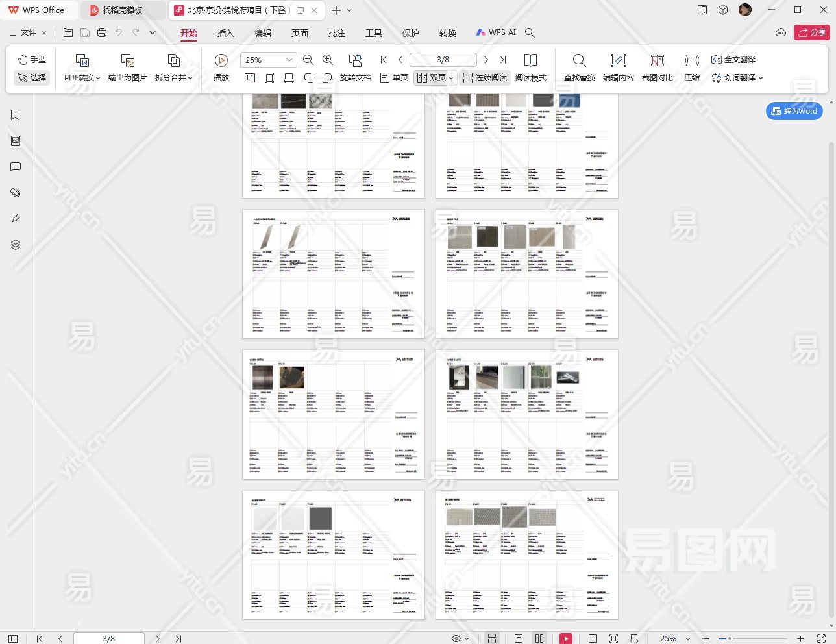This screenshot has width=836, height=644.
Task: Select the 截图对比 screenshot compare tool
Action: (657, 60)
